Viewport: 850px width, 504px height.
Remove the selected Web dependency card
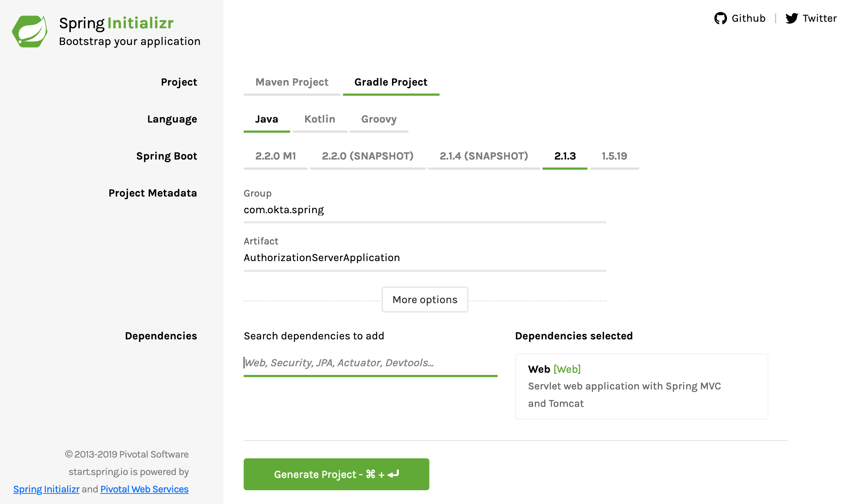pos(641,386)
